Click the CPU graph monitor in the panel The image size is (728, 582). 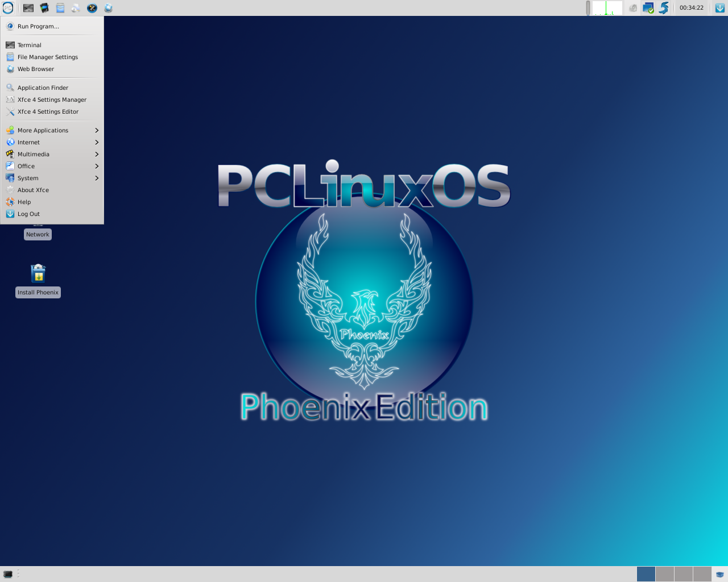pos(607,8)
